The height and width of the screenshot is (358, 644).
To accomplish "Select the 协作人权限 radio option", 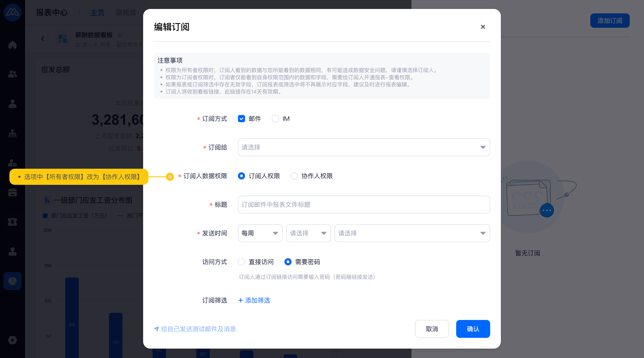I will 294,176.
